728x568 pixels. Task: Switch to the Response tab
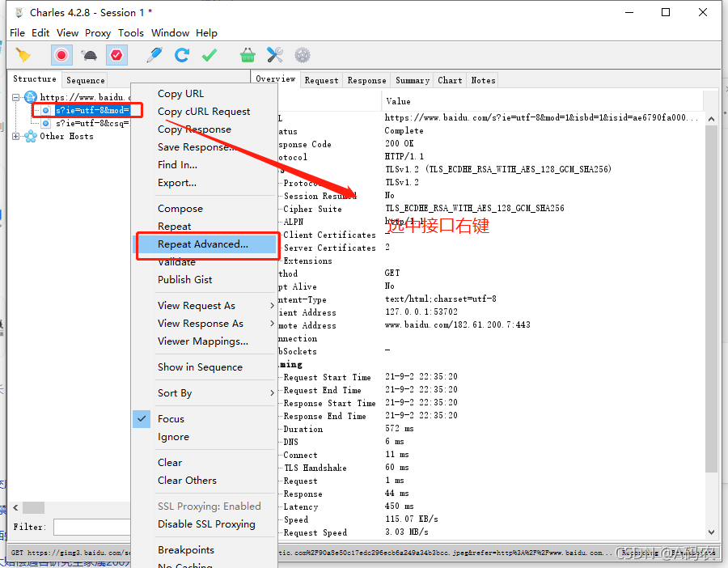[366, 80]
